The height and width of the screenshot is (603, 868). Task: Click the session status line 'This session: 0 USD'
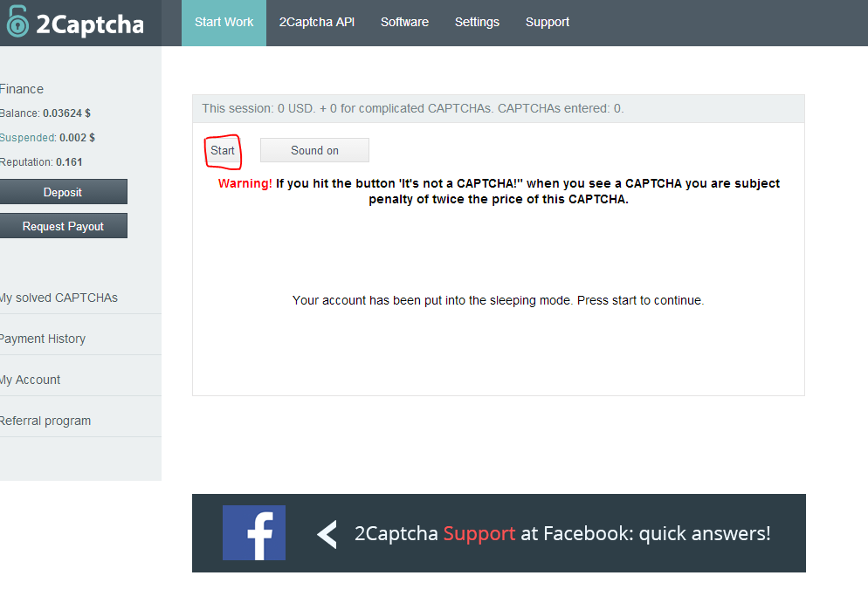click(413, 108)
